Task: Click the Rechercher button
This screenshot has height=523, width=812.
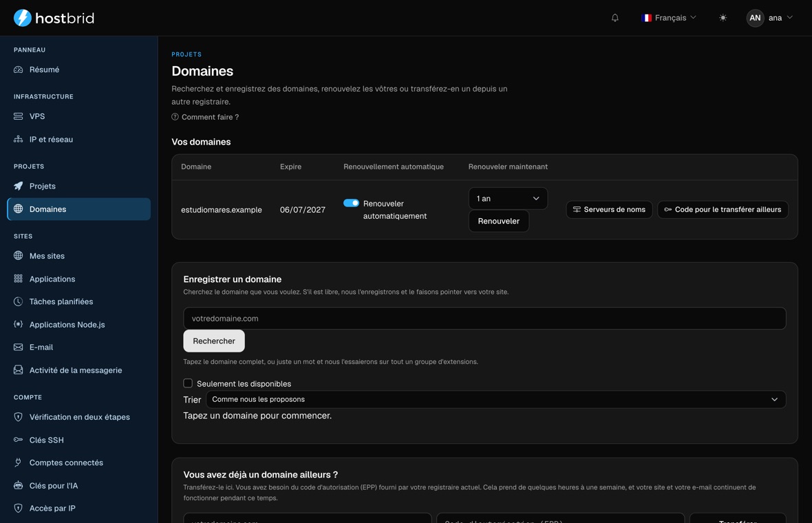Action: click(x=214, y=341)
